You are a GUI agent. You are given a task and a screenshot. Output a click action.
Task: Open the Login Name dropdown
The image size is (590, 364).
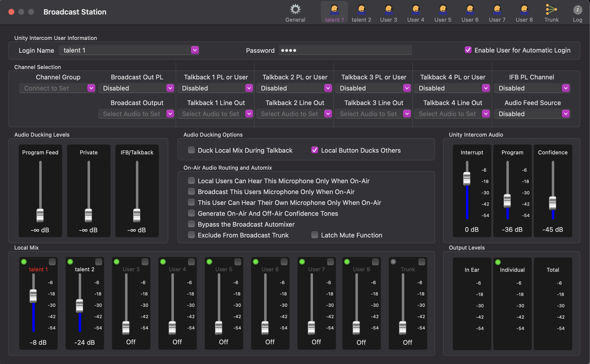click(195, 50)
